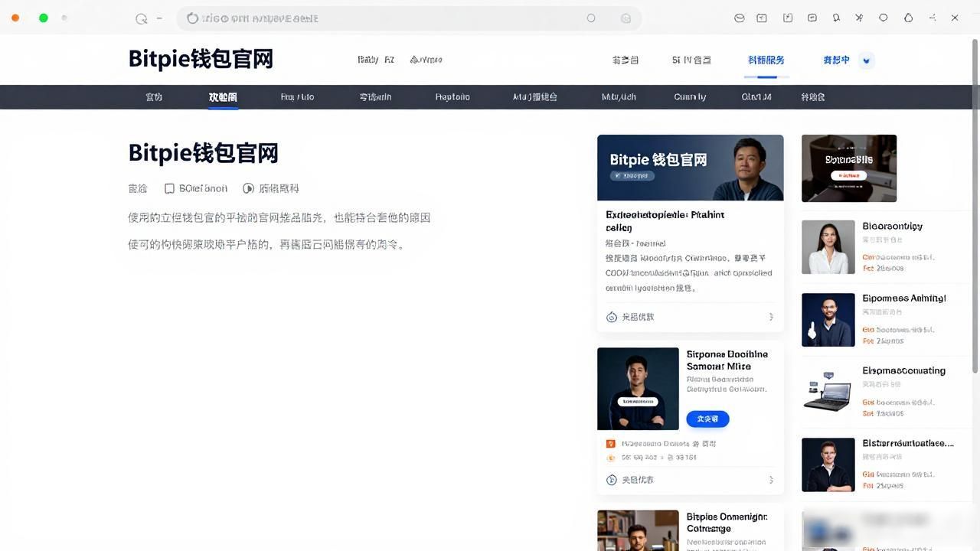The width and height of the screenshot is (980, 551).
Task: Click the swirl icon in the Bitpie banner card footer
Action: click(612, 317)
